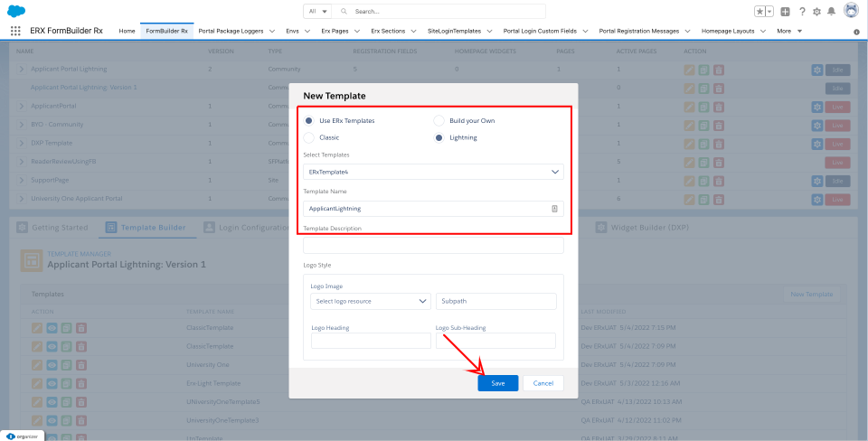Open the App Launcher waffle icon
This screenshot has width=868, height=441.
pos(15,30)
